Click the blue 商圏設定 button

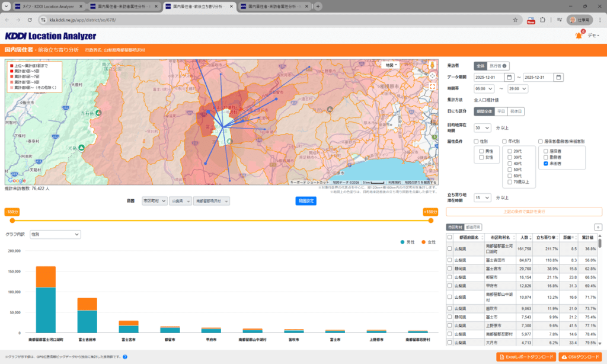point(305,201)
